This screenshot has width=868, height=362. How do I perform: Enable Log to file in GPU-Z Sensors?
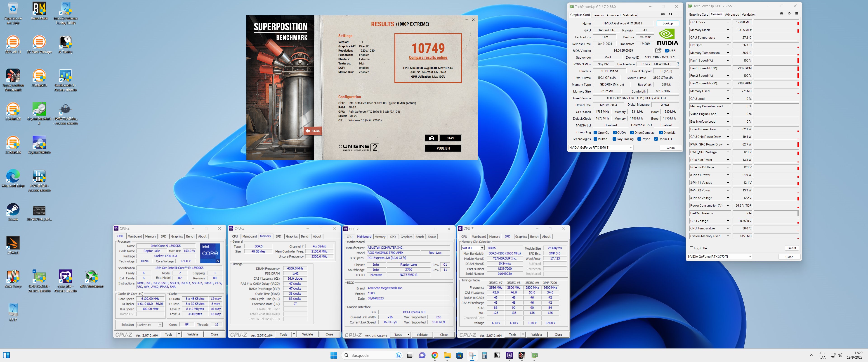pos(691,248)
